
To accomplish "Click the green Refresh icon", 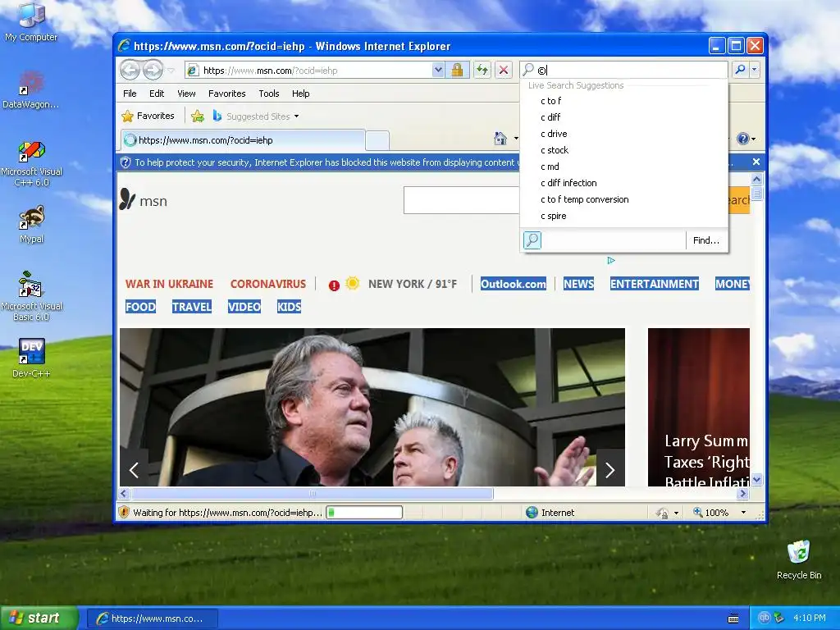I will pos(482,71).
